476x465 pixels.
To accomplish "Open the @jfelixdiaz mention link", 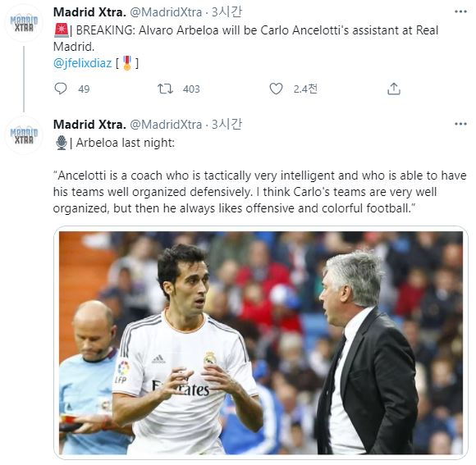I will [x=83, y=63].
